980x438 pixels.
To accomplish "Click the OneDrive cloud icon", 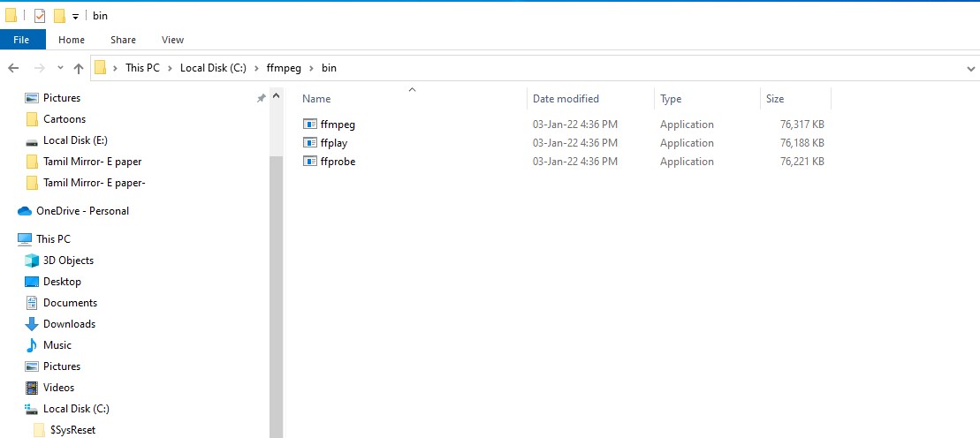I will tap(25, 211).
